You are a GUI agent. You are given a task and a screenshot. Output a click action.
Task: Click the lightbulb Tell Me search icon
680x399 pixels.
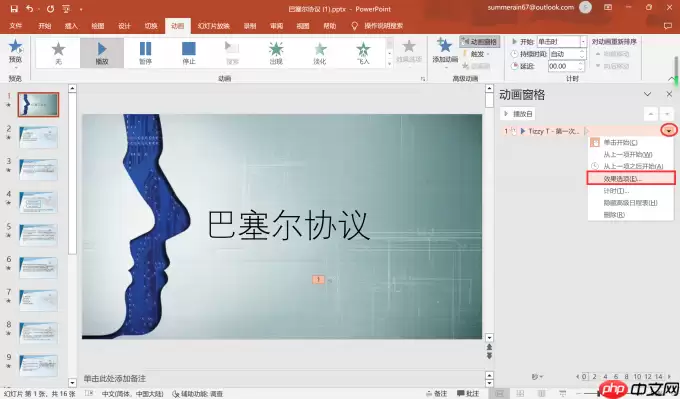pyautogui.click(x=354, y=26)
